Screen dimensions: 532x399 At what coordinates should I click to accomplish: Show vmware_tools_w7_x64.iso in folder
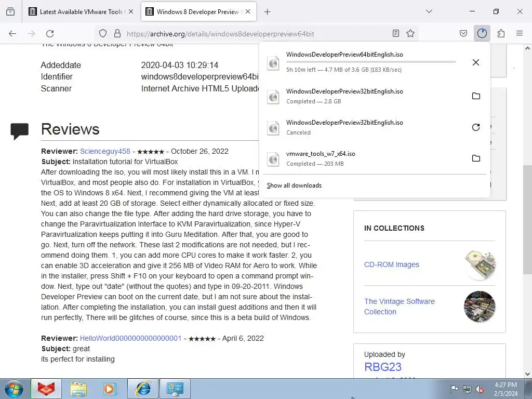coord(476,158)
